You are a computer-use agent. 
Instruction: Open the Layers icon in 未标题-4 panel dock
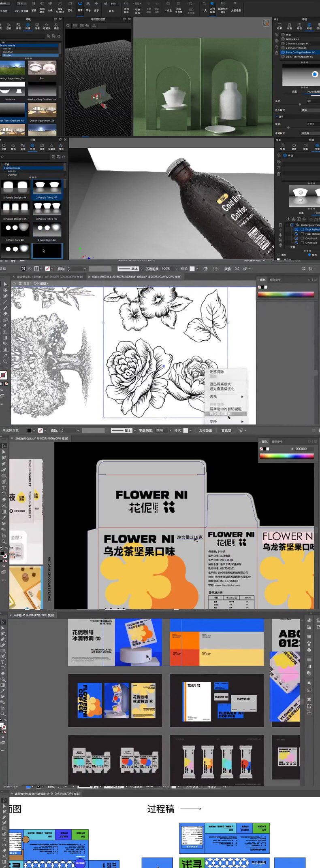(x=309, y=699)
